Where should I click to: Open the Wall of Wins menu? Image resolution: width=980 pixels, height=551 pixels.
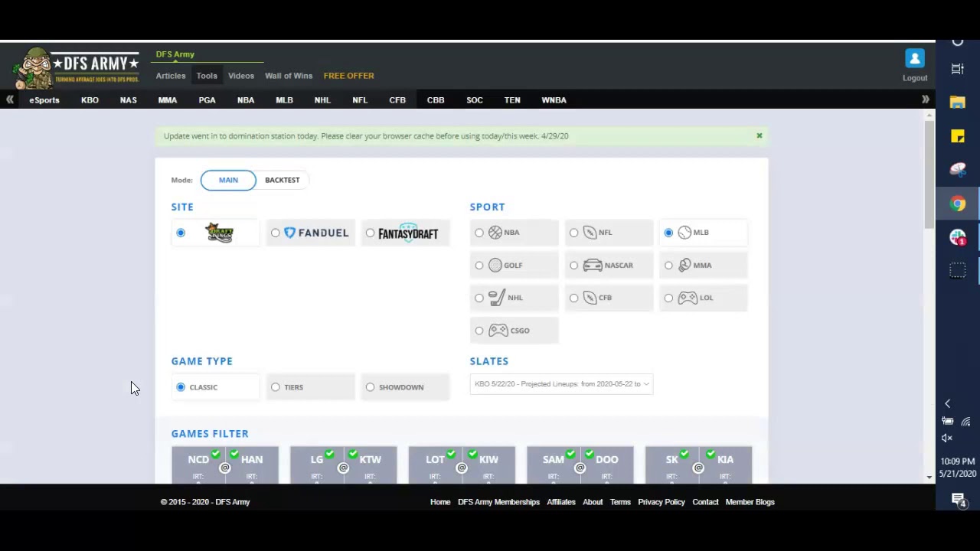tap(289, 76)
